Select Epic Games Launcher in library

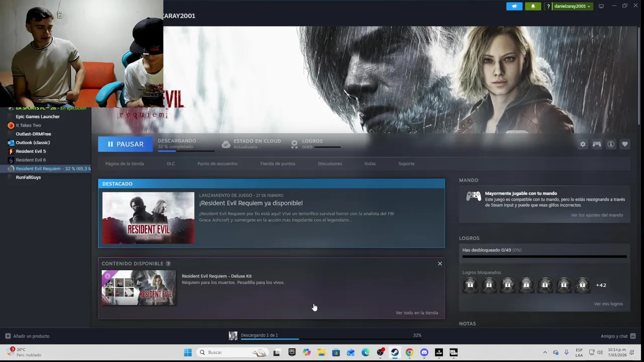click(37, 117)
